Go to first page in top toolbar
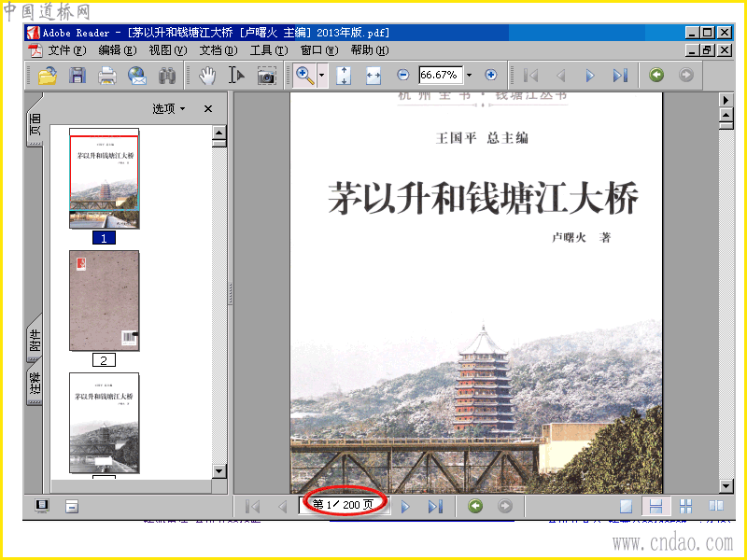Screen dimensions: 747x560 (x=530, y=76)
